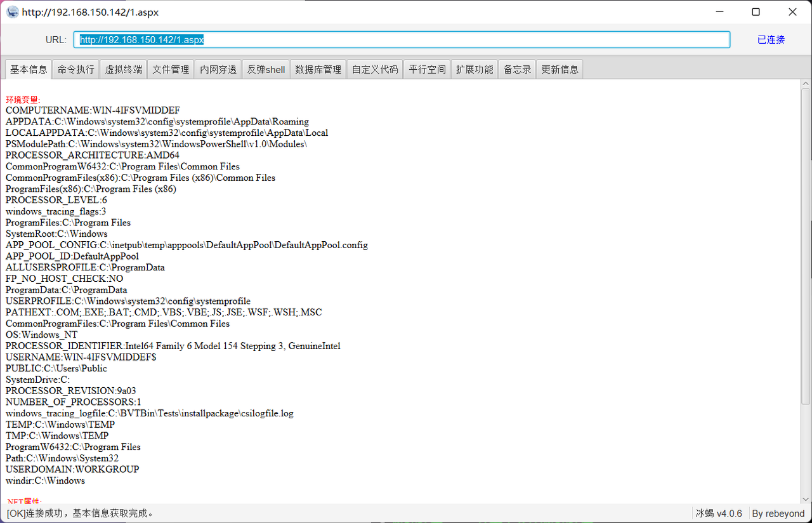Click the 已连接 status link
The image size is (812, 523).
(771, 39)
